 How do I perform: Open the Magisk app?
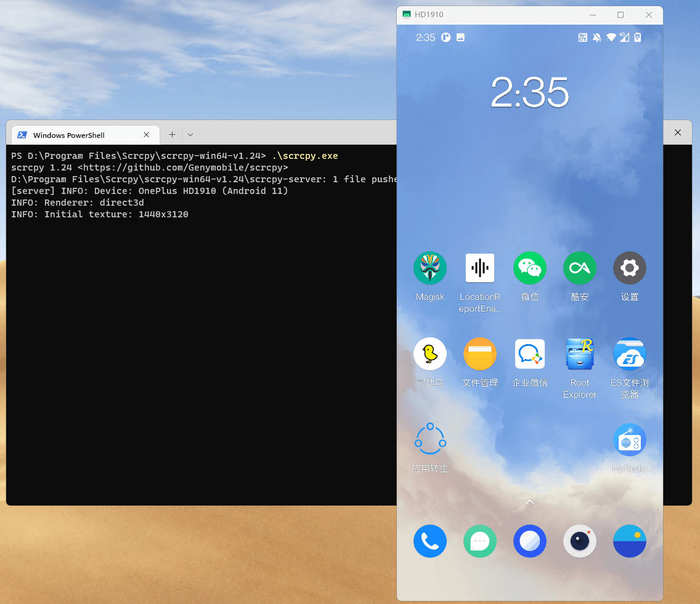pos(429,268)
